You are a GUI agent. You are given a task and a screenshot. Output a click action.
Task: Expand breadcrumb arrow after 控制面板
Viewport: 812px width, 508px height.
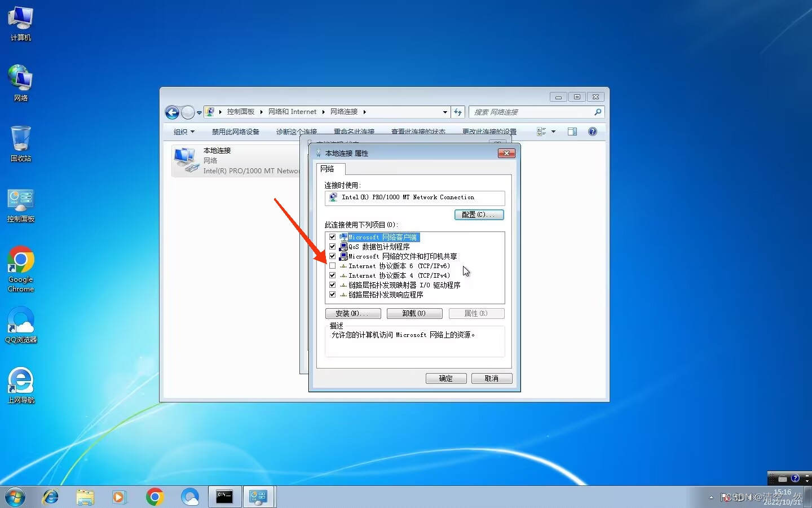click(x=262, y=112)
